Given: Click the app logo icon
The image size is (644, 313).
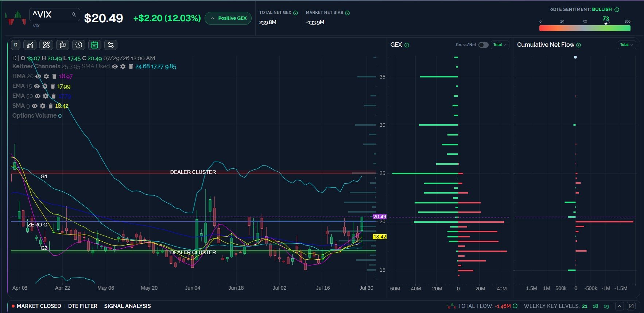Looking at the screenshot, I should (x=15, y=18).
